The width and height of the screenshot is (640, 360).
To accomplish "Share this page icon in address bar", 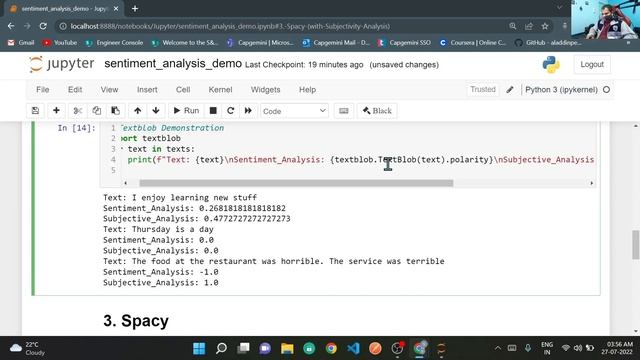I will 529,26.
